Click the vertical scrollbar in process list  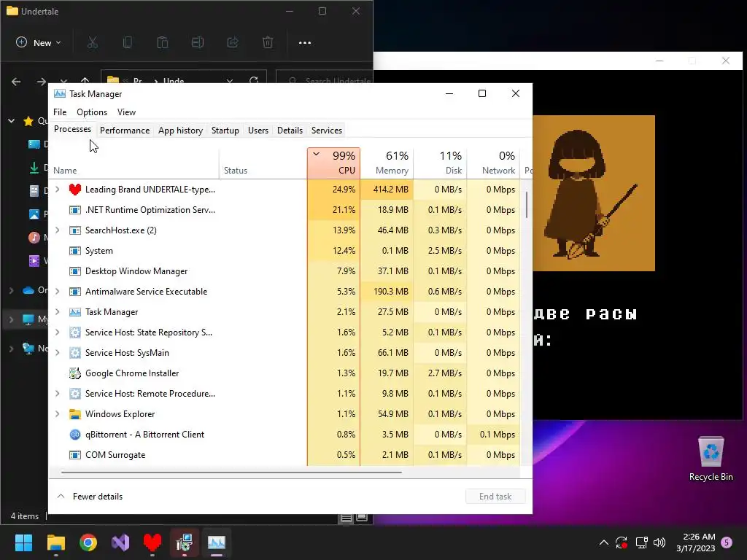click(527, 205)
